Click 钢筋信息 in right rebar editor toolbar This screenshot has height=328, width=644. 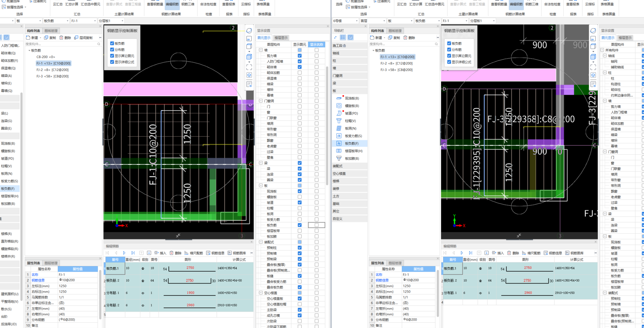point(553,253)
